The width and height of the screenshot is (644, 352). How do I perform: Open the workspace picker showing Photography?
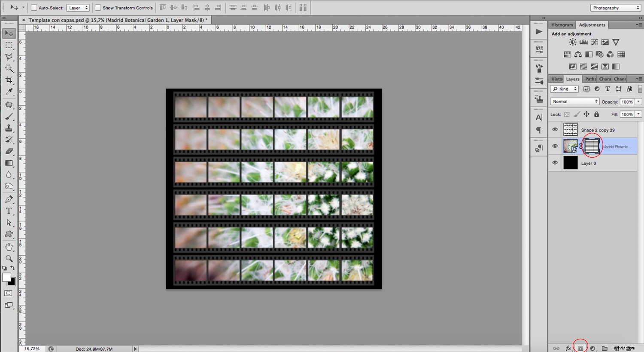point(615,7)
